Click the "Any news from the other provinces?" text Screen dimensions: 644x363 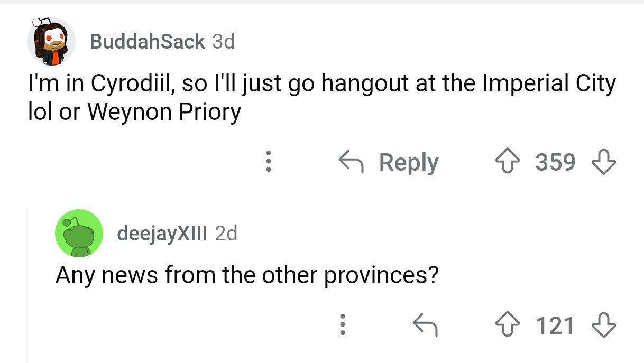pos(247,275)
